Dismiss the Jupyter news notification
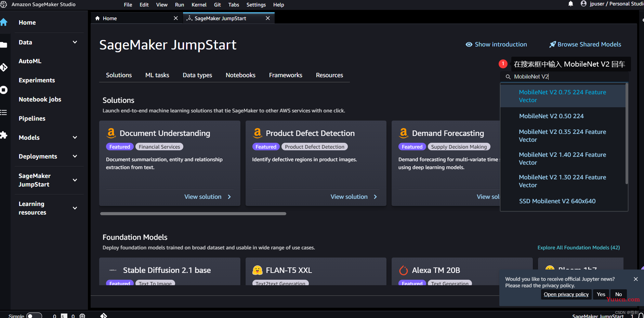Screen dimensions: 644x318 point(636,279)
